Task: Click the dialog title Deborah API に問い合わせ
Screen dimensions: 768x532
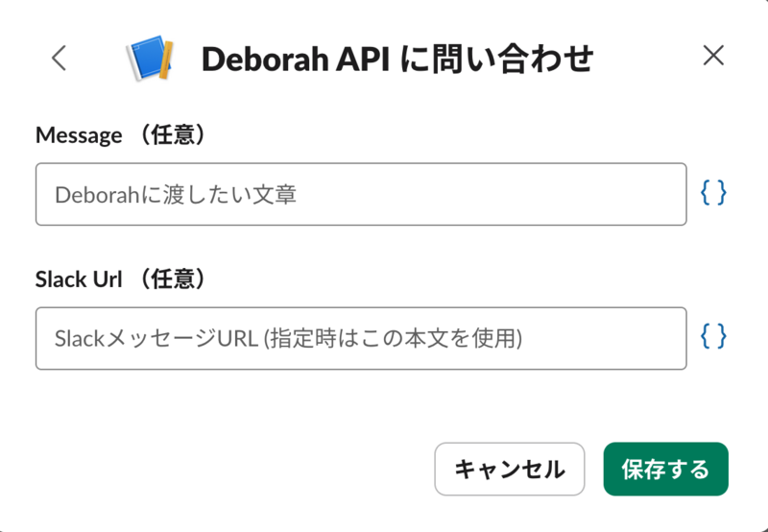Action: 397,60
